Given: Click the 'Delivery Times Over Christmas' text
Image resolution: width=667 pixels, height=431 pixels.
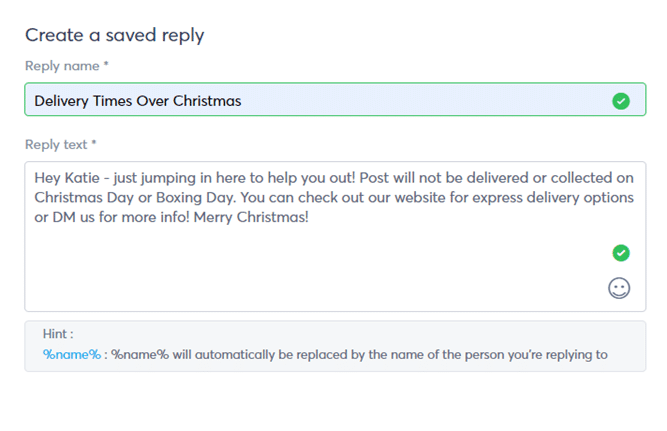Looking at the screenshot, I should tap(138, 101).
